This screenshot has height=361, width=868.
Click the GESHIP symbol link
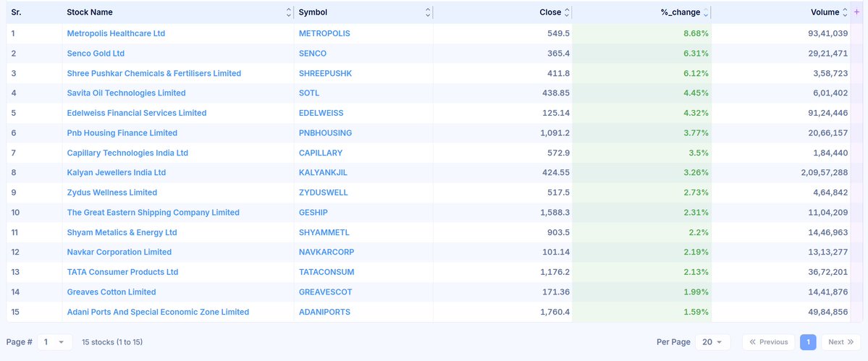tap(313, 212)
